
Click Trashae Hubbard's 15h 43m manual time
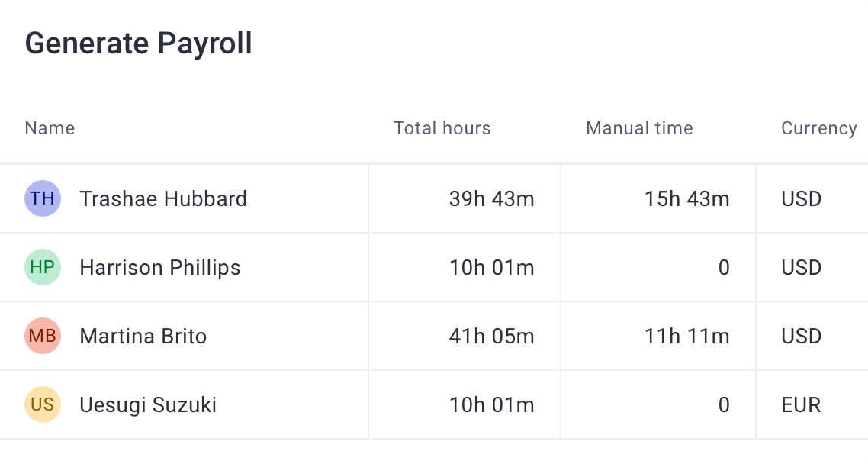[x=687, y=199]
